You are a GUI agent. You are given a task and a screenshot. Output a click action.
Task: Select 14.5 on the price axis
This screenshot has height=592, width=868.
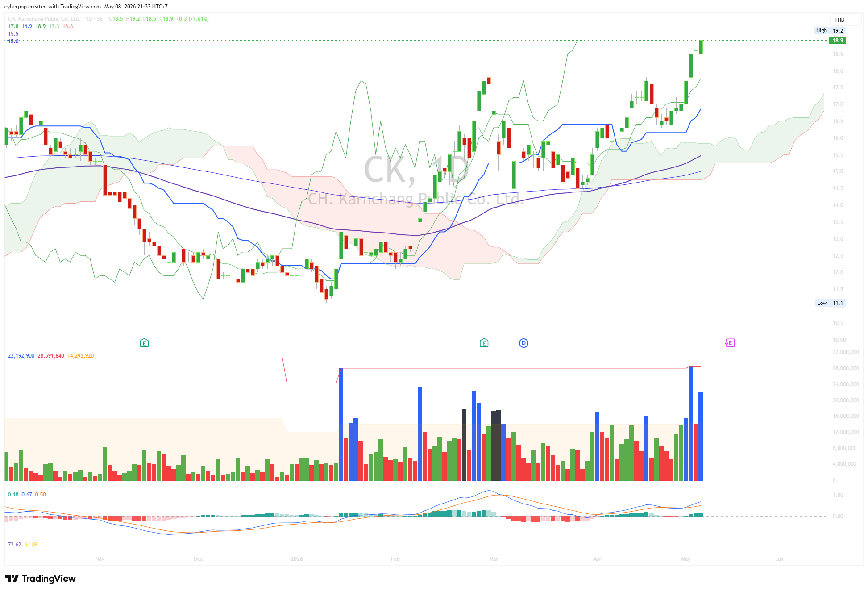(x=838, y=188)
